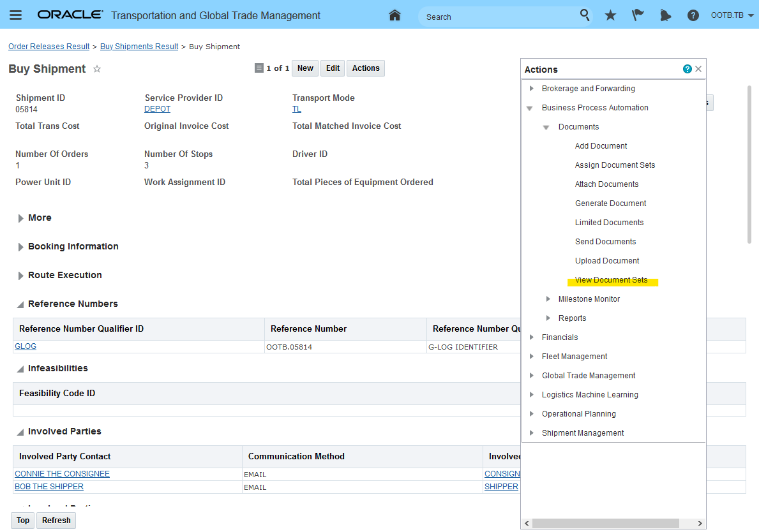Screen dimensions: 759x532
Task: Mark Buy Shipment as favorite star
Action: [97, 69]
